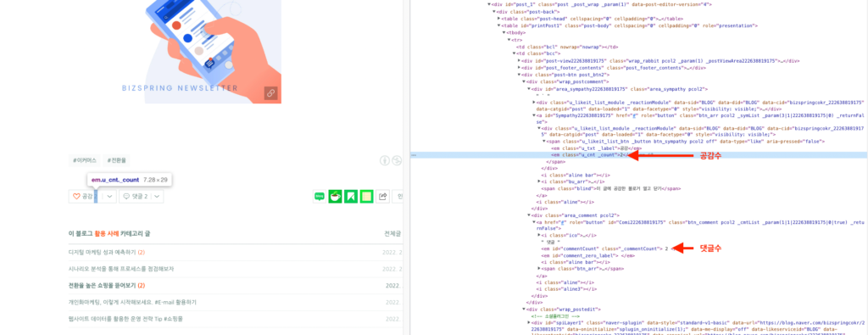Viewport: 868px width, 335px height.
Task: Share post via the green speech-bubble blog icon
Action: 319,196
